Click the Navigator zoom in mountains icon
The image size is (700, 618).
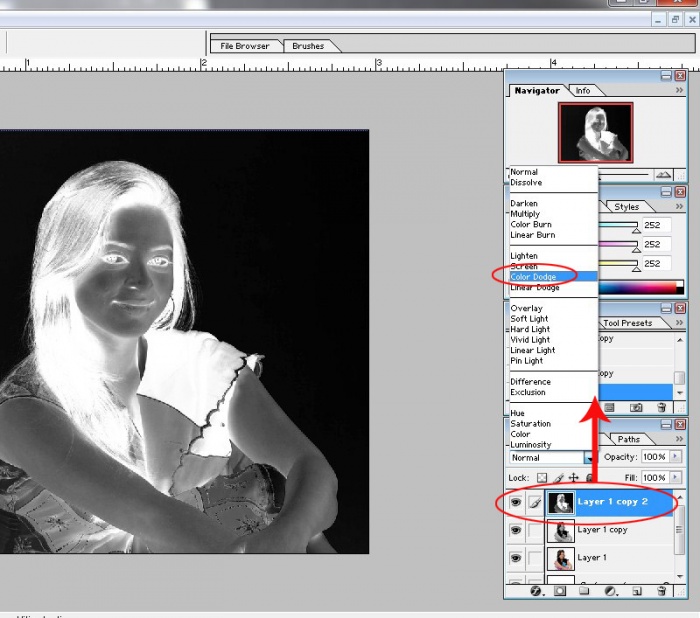663,175
